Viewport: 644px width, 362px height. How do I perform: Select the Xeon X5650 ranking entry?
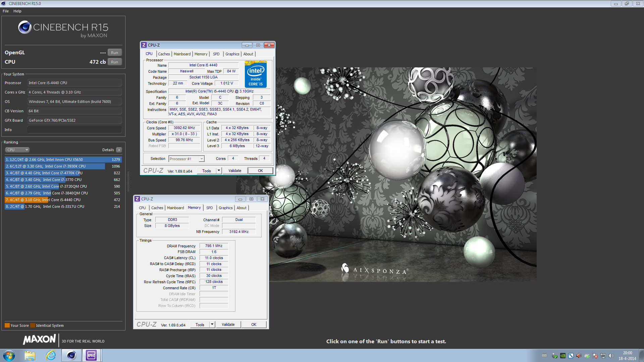[63, 160]
